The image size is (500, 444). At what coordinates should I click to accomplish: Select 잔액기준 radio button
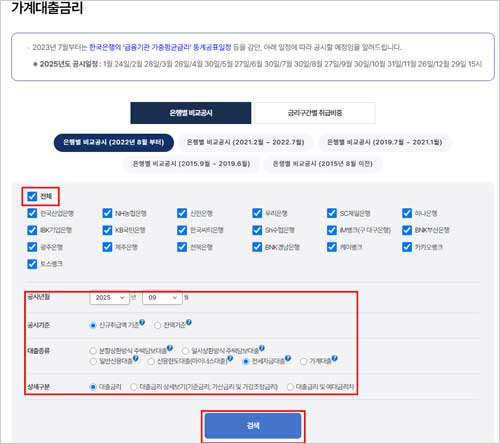(158, 325)
